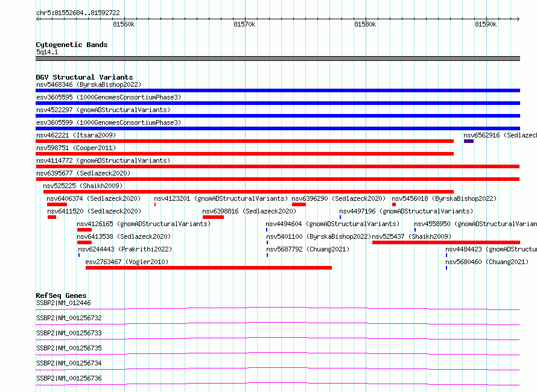Select the nsv525225 (Shaikh2009) label
Image resolution: width=537 pixels, height=392 pixels.
(x=83, y=186)
